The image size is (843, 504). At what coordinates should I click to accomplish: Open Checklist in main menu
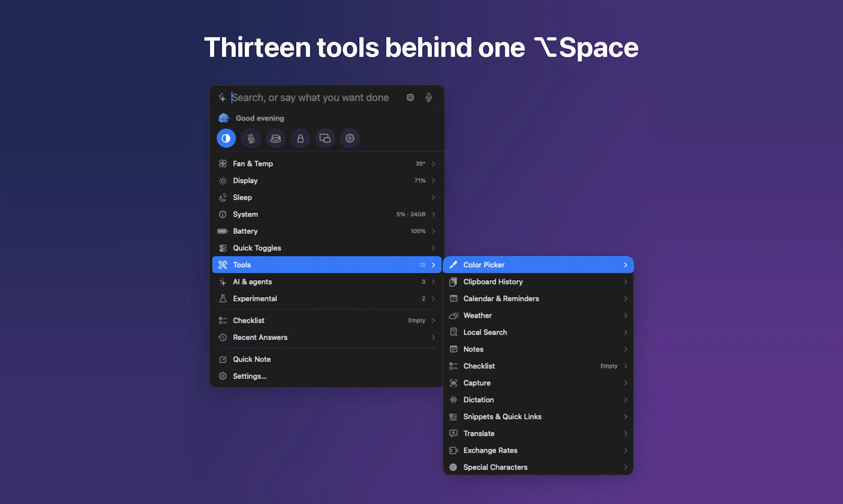(x=327, y=320)
